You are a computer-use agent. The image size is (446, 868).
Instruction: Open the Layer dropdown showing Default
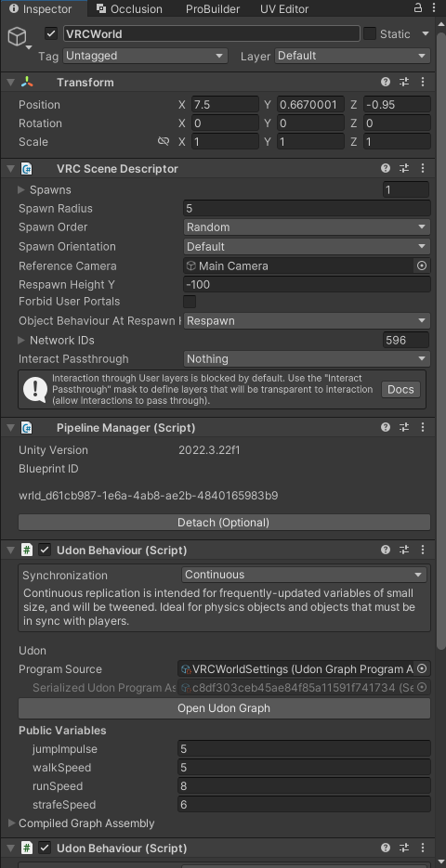pos(352,56)
